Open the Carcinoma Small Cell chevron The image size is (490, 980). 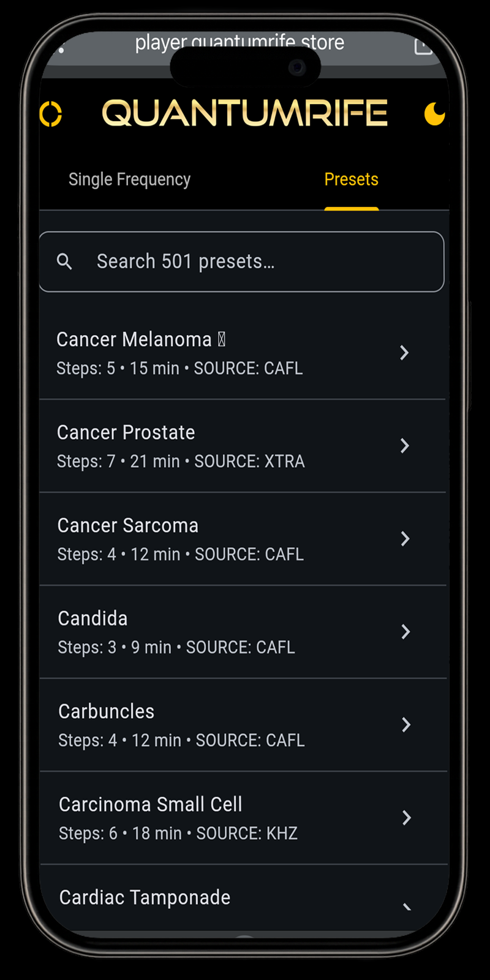(406, 818)
